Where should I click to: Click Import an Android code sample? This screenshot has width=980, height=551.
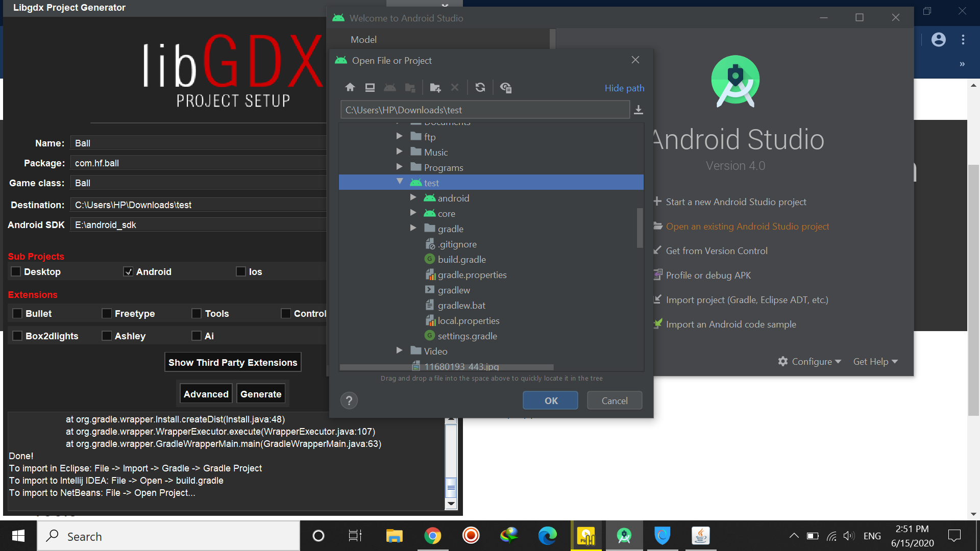tap(730, 324)
